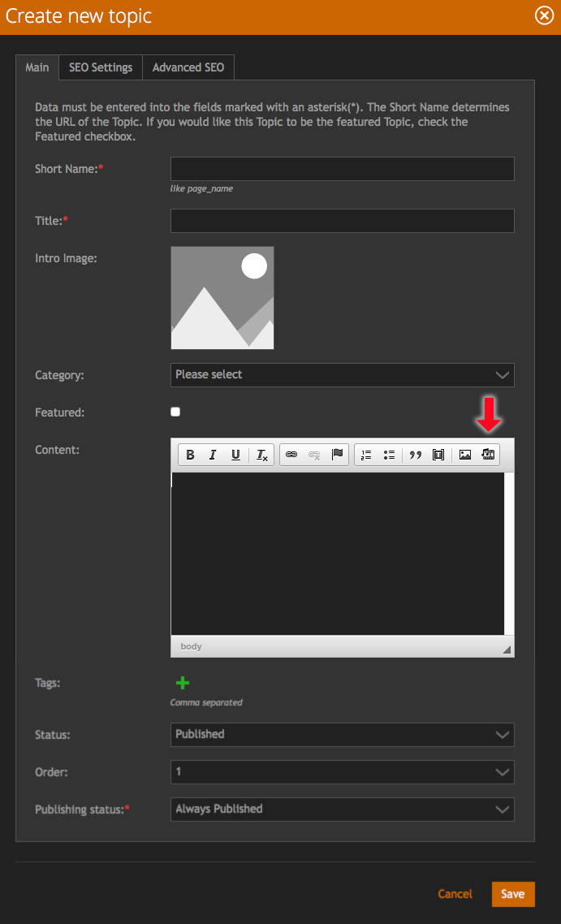Click the remove format icon

click(x=262, y=455)
